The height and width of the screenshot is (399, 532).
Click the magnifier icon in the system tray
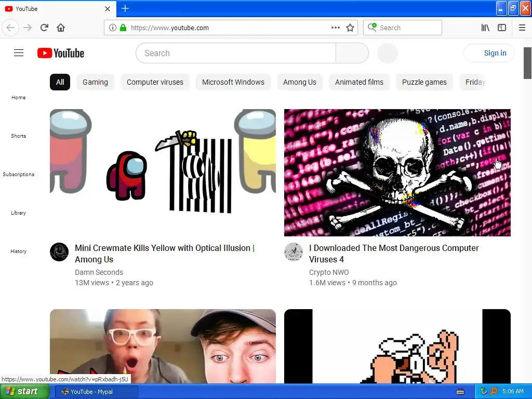494,391
